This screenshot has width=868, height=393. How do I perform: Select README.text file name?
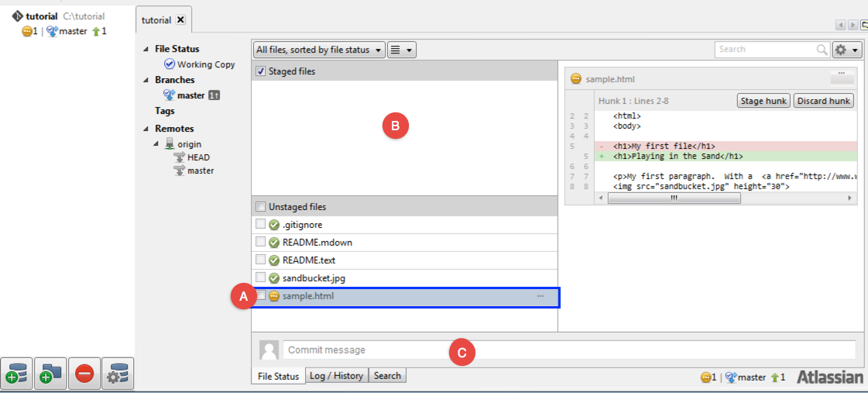[x=309, y=260]
